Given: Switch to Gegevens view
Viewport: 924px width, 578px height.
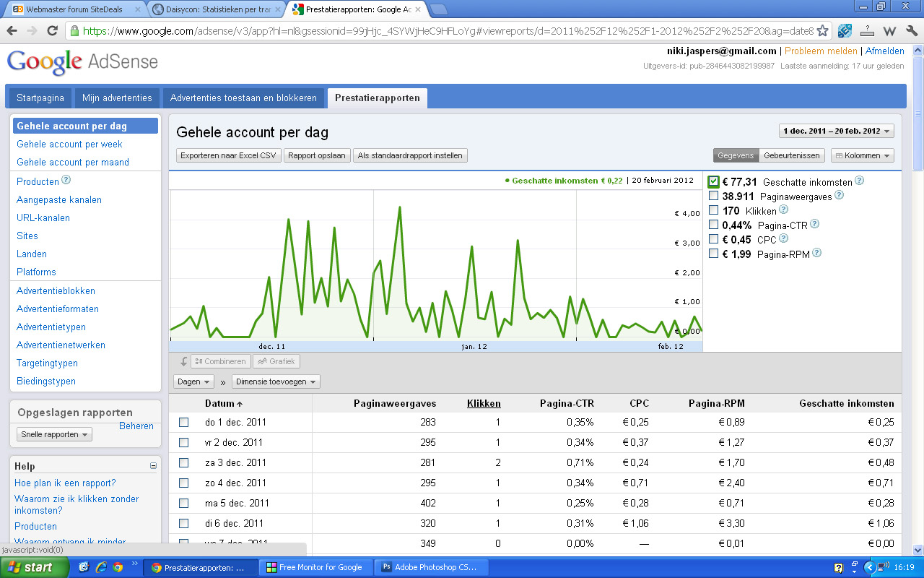Looking at the screenshot, I should [736, 155].
